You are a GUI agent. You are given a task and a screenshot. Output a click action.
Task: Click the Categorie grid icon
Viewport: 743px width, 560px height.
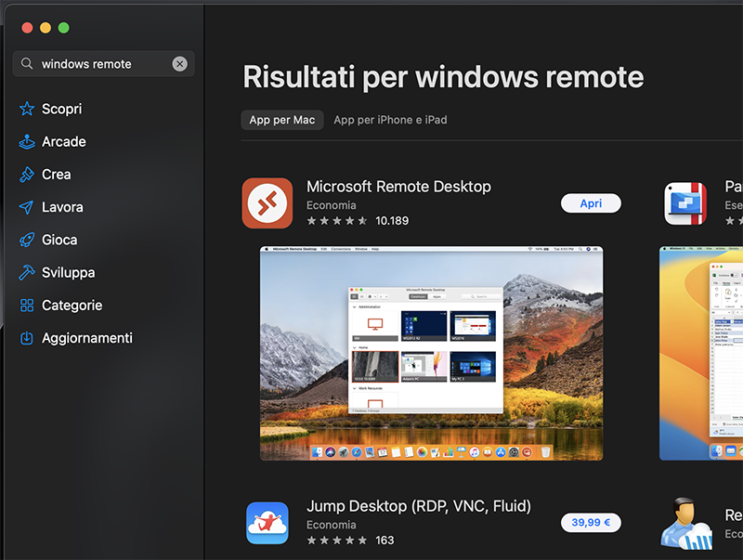[x=27, y=306]
